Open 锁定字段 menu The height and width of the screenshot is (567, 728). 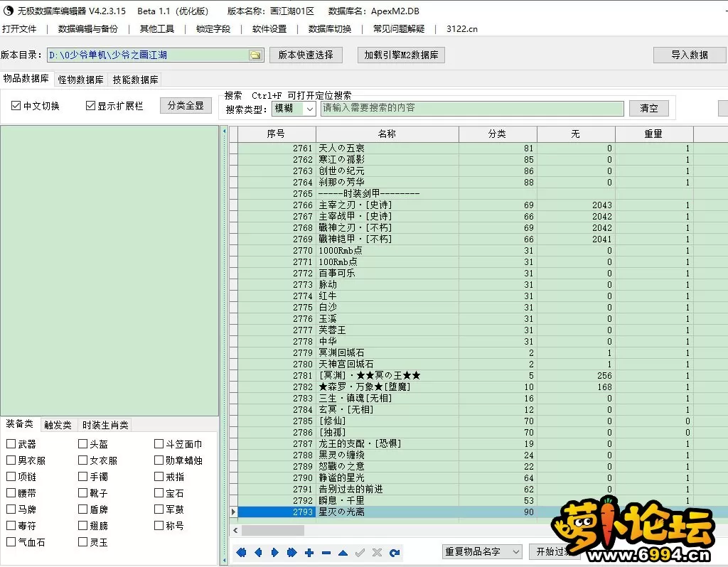point(213,28)
